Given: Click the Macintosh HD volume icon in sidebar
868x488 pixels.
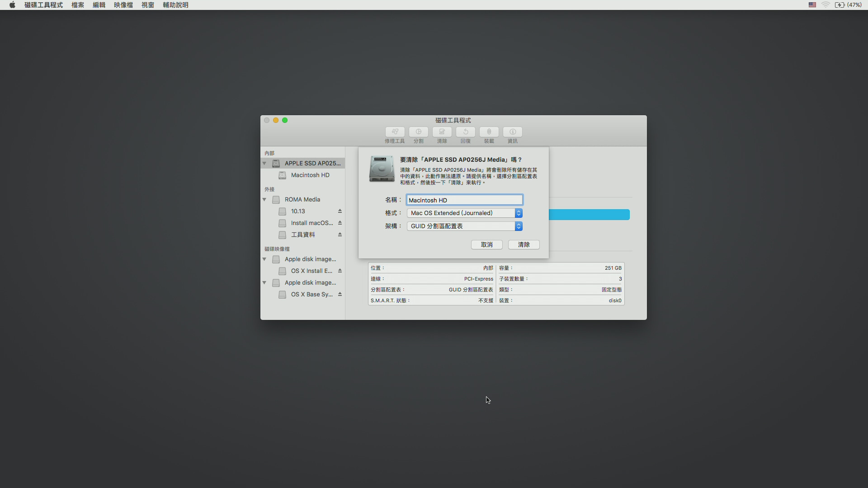Looking at the screenshot, I should pyautogui.click(x=282, y=175).
